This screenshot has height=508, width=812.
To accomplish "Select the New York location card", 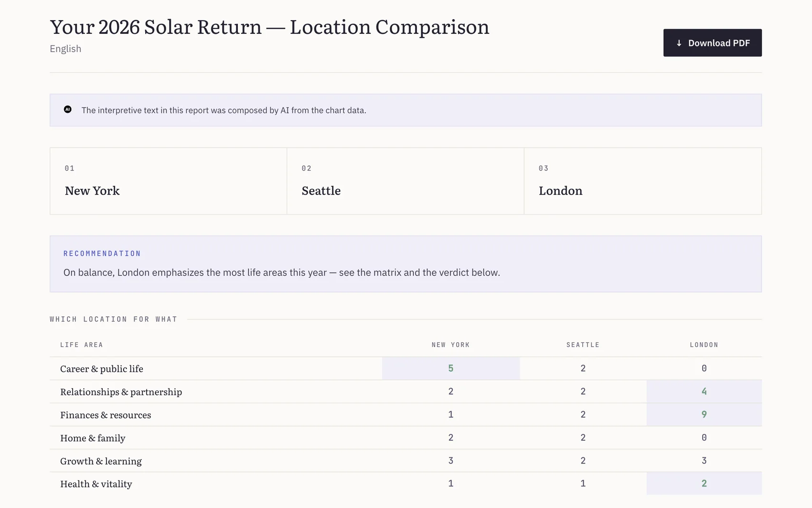I will point(168,181).
